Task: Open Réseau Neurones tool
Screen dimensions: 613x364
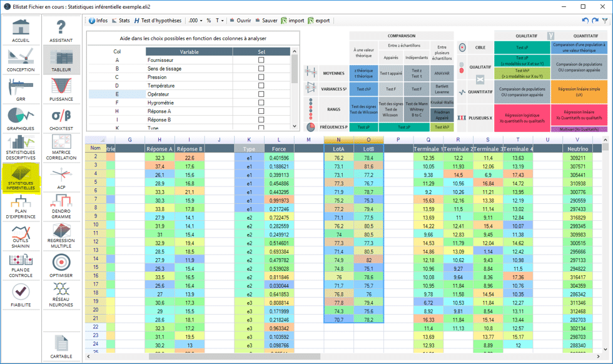Action: click(x=61, y=295)
